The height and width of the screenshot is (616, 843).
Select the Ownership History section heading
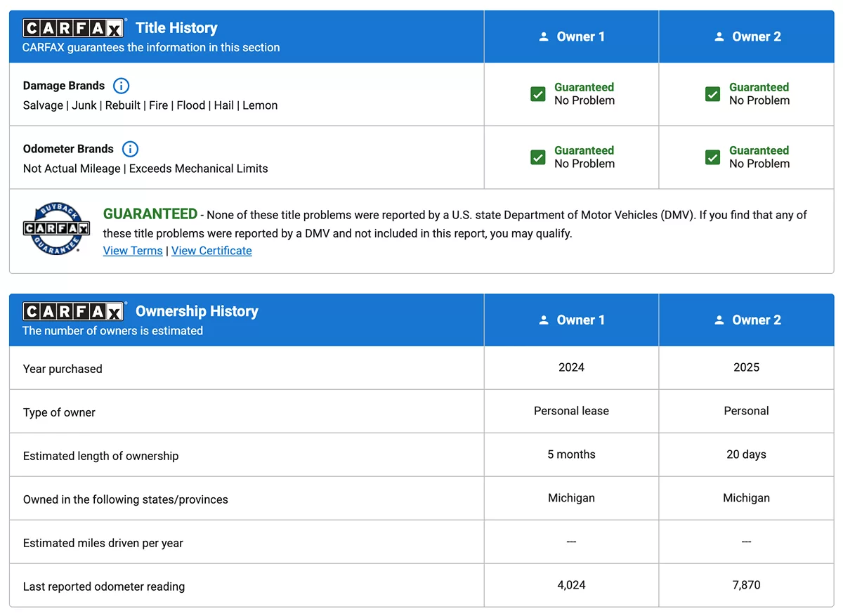point(197,311)
